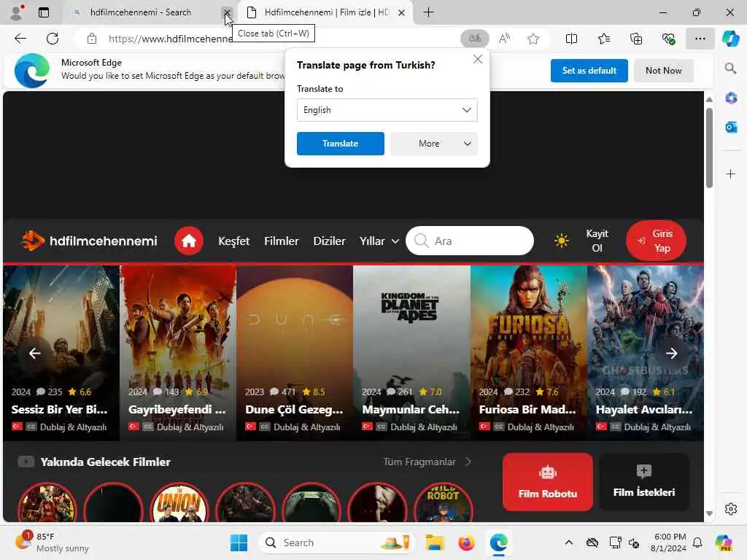
Task: Dismiss the translate popup with X
Action: (x=477, y=59)
